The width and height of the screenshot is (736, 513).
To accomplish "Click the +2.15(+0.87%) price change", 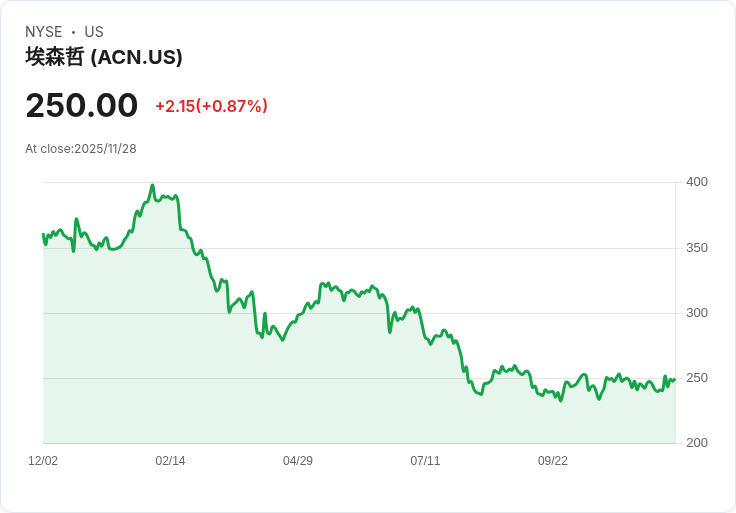I will (x=212, y=106).
